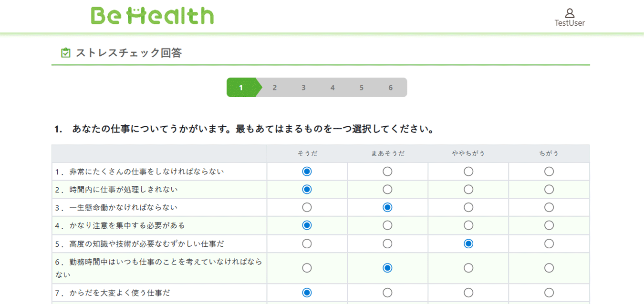The height and width of the screenshot is (304, 644).
Task: Select ややちがう for question 1
Action: [x=468, y=171]
